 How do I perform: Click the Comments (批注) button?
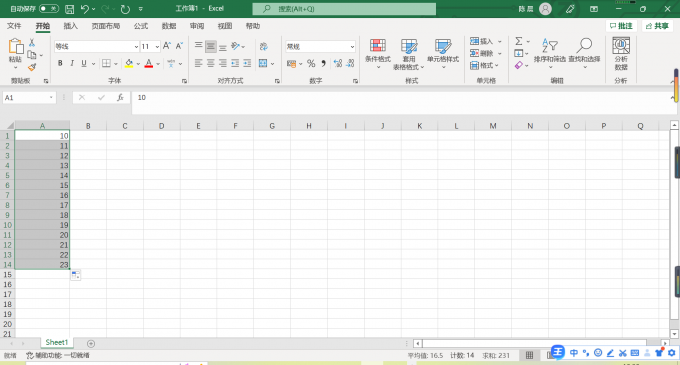pyautogui.click(x=621, y=26)
